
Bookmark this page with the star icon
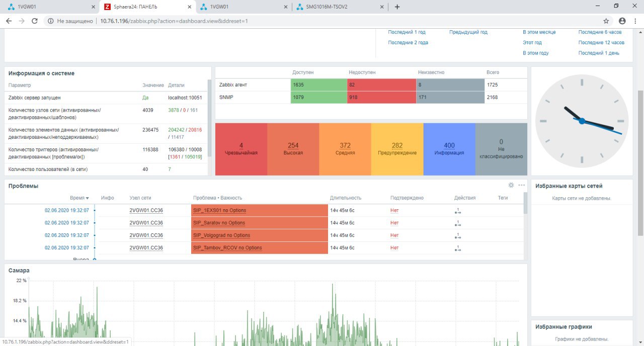(x=606, y=21)
